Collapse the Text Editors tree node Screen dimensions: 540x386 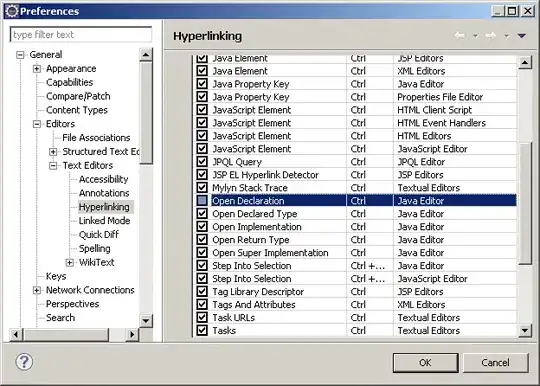pyautogui.click(x=53, y=166)
